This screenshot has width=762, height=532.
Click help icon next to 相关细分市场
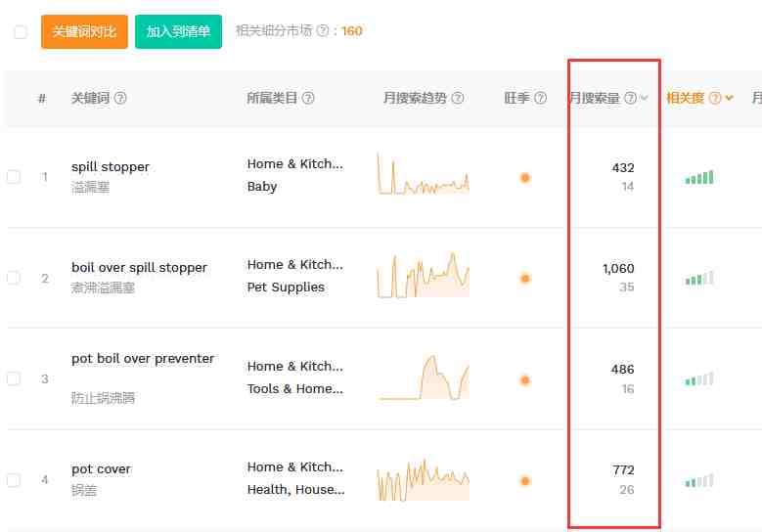[x=323, y=31]
